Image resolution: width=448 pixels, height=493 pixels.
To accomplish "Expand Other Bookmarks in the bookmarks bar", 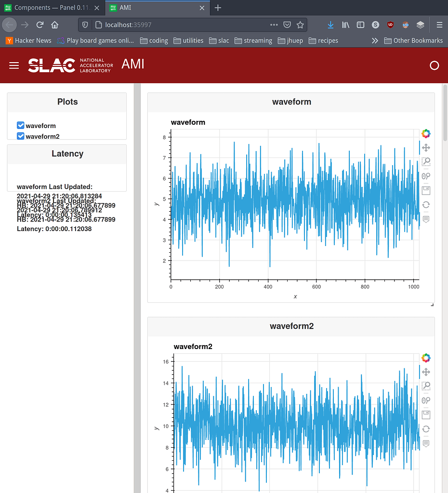I will [x=413, y=40].
